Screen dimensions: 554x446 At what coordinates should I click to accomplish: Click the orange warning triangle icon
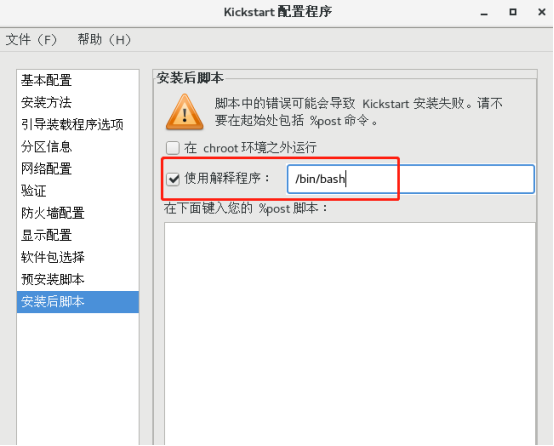click(184, 112)
